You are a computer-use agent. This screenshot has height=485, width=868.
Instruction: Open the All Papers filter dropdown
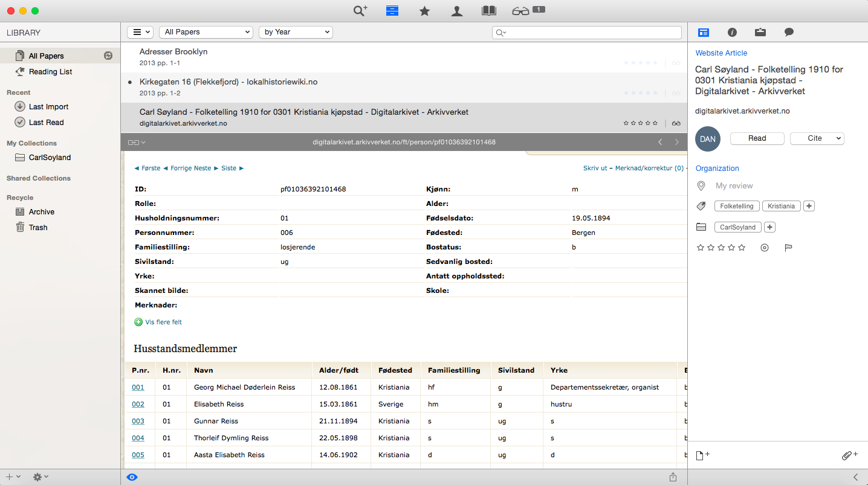coord(206,32)
